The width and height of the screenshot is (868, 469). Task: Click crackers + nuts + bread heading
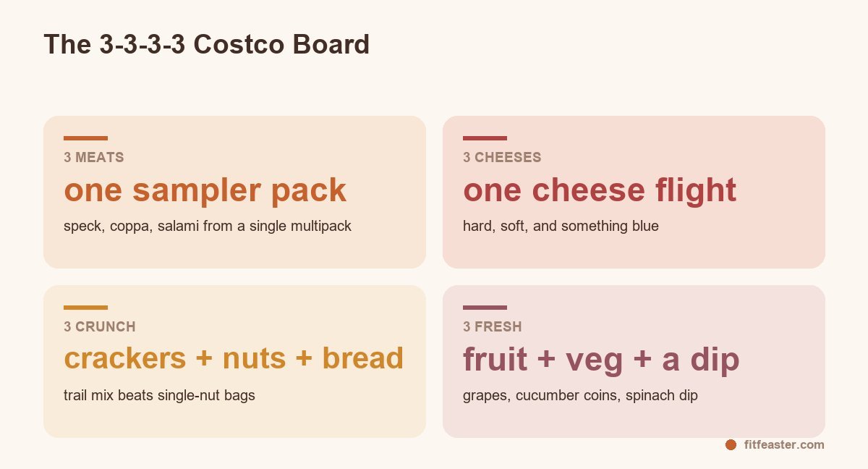(234, 359)
